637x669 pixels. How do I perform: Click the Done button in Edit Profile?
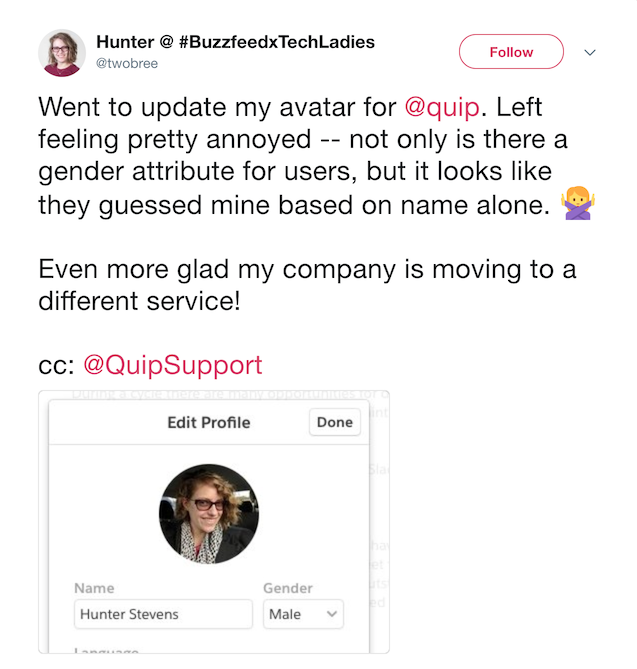pos(335,422)
